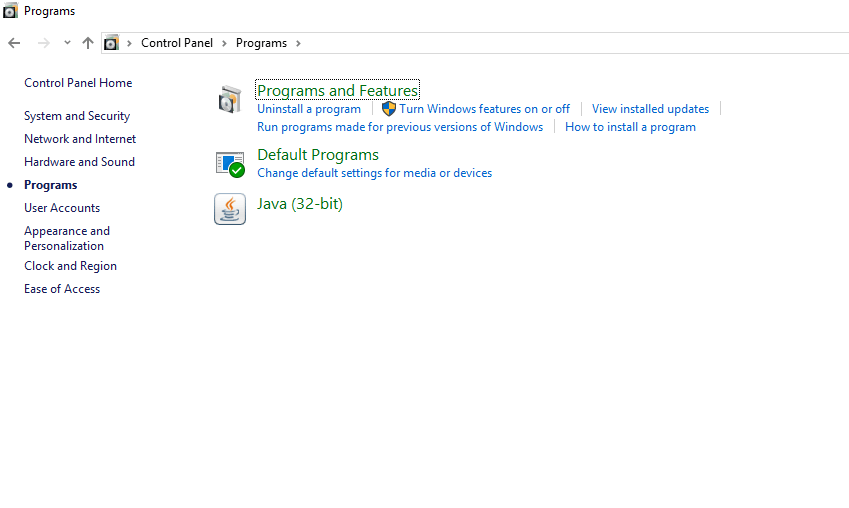Expand the chevron after Control Panel breadcrumb
This screenshot has height=508, width=849.
click(225, 43)
